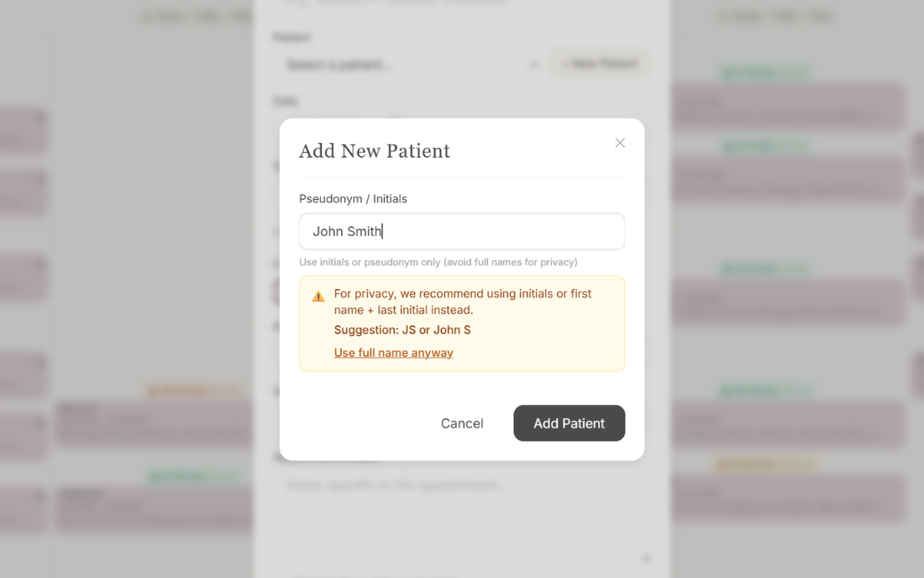Select the rightmost view option in the top-right switcher

(819, 16)
